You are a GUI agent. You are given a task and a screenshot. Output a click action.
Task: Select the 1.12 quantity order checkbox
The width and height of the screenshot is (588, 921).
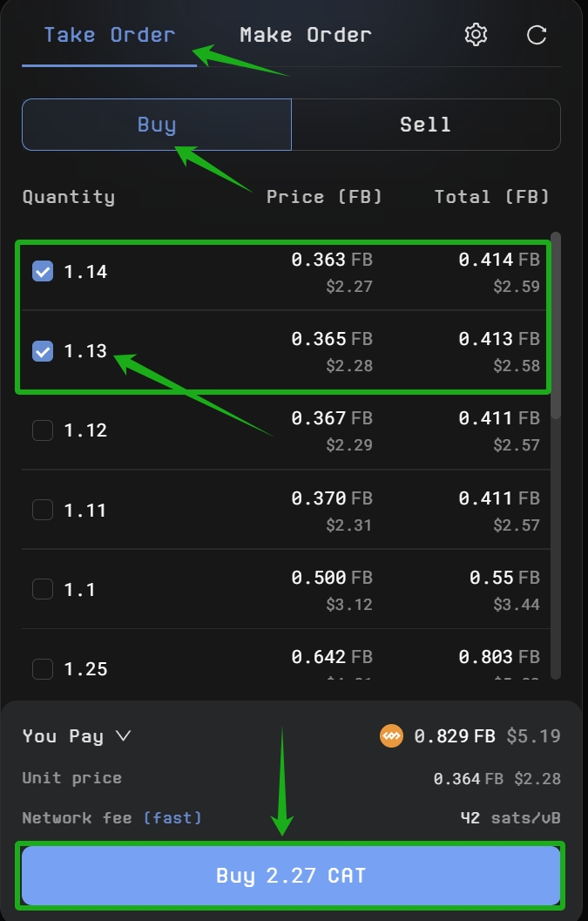click(43, 430)
